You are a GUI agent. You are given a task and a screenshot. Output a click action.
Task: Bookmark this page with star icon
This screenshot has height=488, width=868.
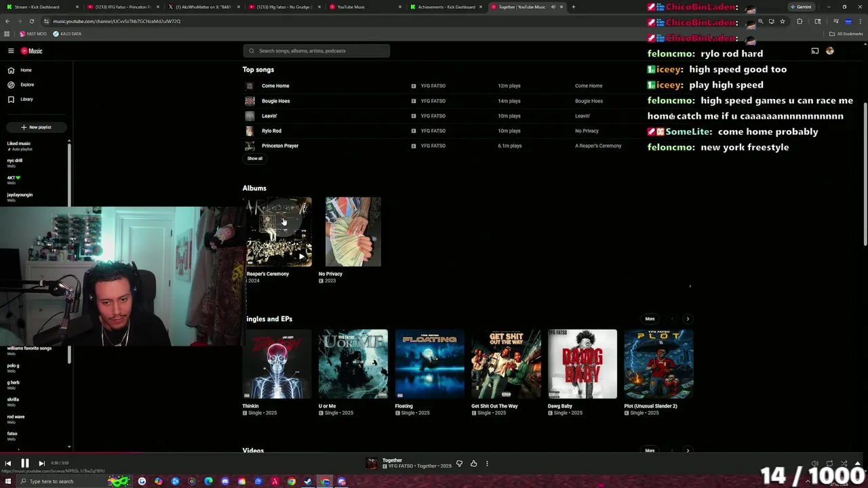coord(783,22)
